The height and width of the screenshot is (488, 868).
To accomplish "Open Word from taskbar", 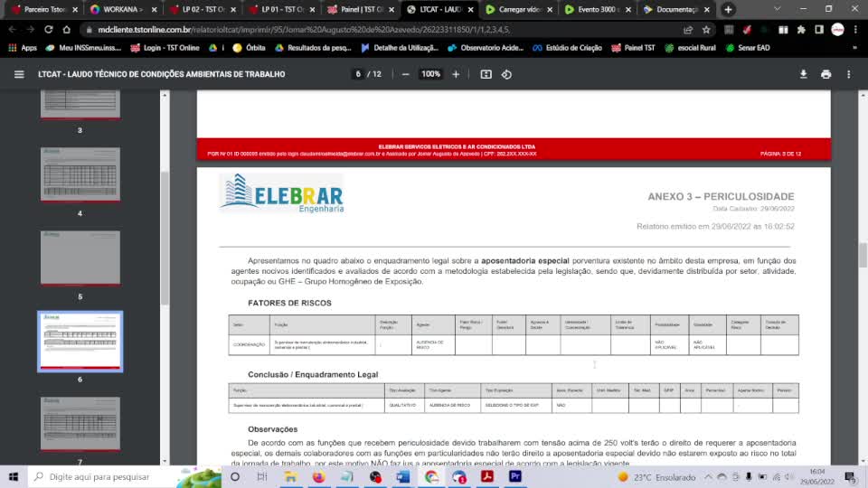I will pyautogui.click(x=403, y=476).
